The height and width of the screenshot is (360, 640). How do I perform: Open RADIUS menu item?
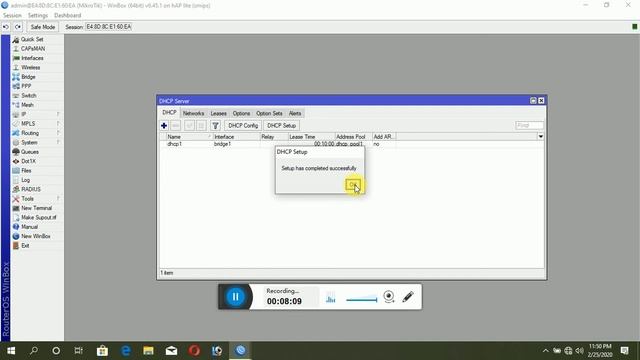point(31,189)
